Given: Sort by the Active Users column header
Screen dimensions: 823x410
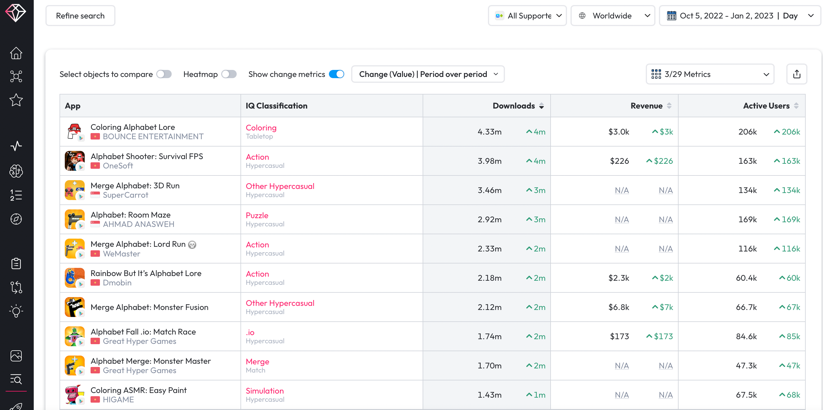Looking at the screenshot, I should [x=771, y=106].
